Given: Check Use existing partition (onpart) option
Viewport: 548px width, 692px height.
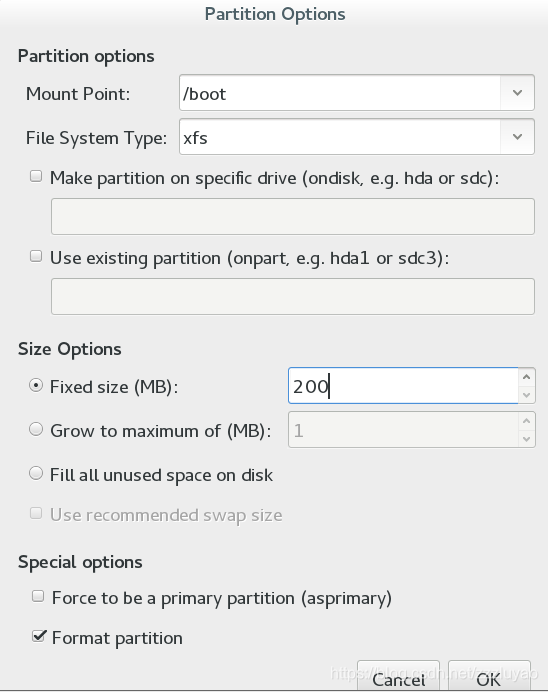Looking at the screenshot, I should [36, 256].
